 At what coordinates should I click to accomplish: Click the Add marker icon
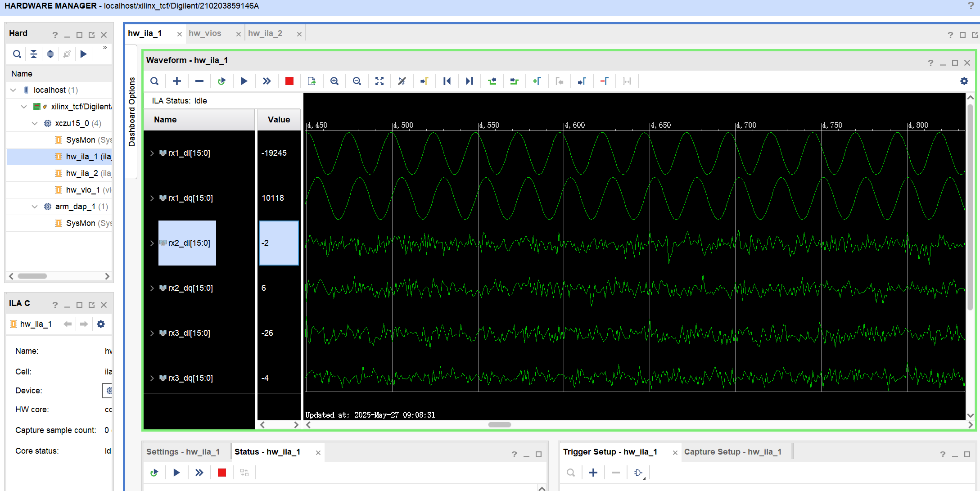click(x=537, y=81)
